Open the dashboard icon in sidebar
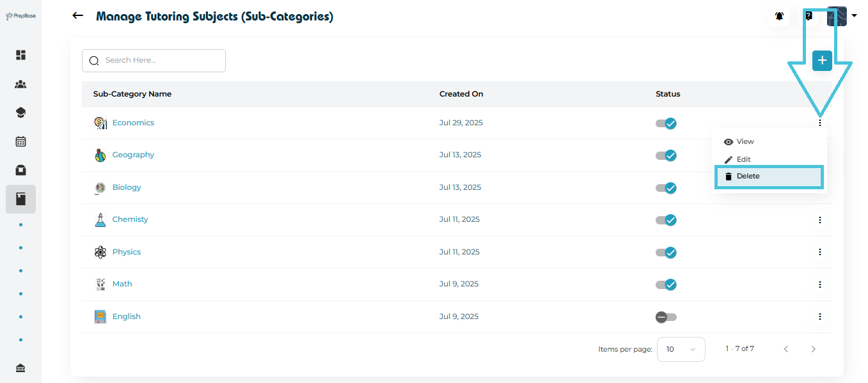868x383 pixels. (x=20, y=55)
